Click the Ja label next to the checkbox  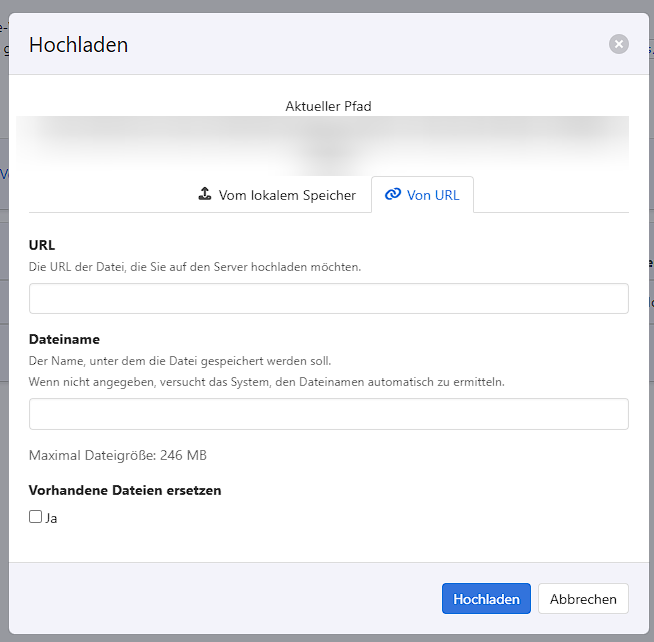(51, 518)
